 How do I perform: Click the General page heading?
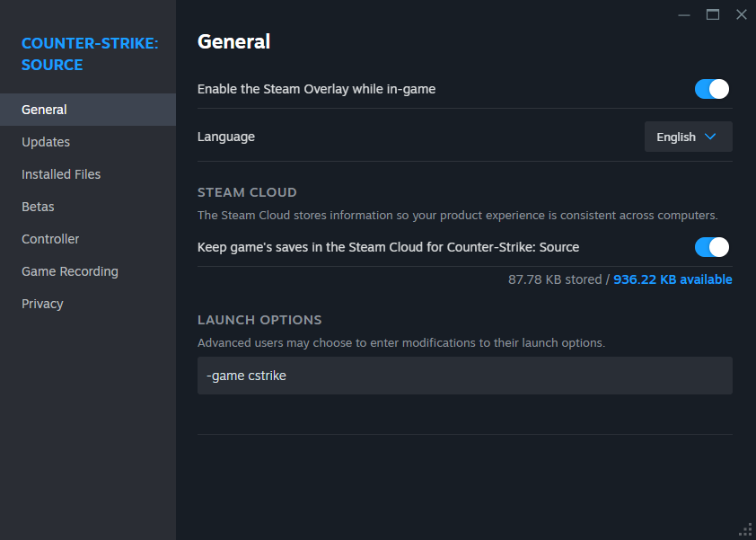coord(233,41)
